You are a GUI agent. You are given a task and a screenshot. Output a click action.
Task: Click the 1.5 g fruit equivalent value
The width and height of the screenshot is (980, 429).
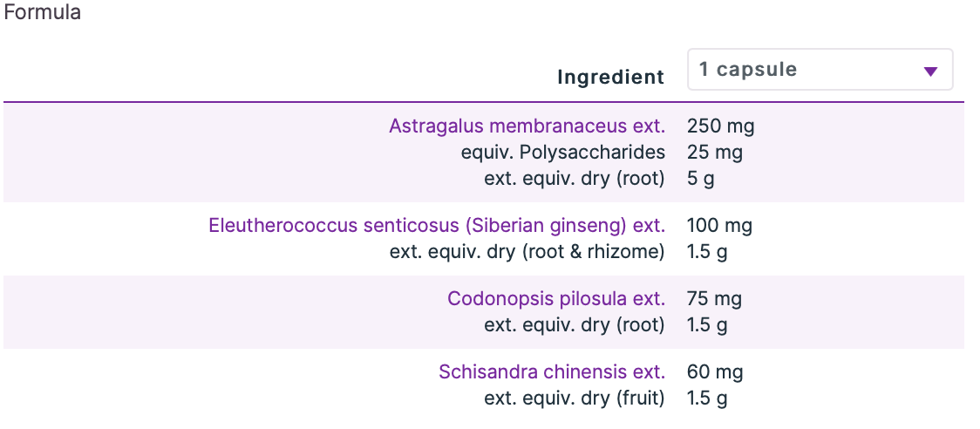[707, 398]
